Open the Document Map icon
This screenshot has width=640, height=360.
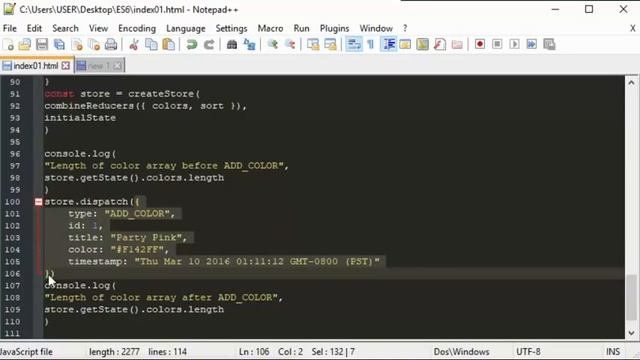point(422,44)
